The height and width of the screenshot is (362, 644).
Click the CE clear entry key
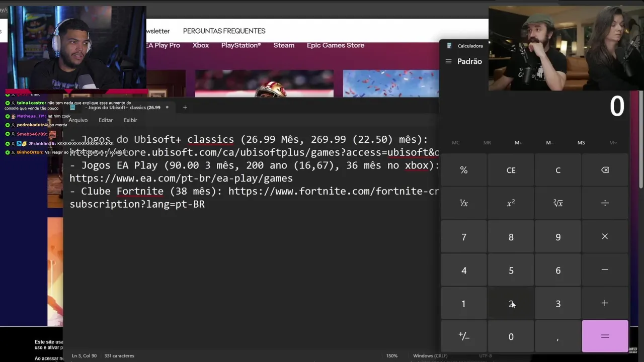coord(511,170)
